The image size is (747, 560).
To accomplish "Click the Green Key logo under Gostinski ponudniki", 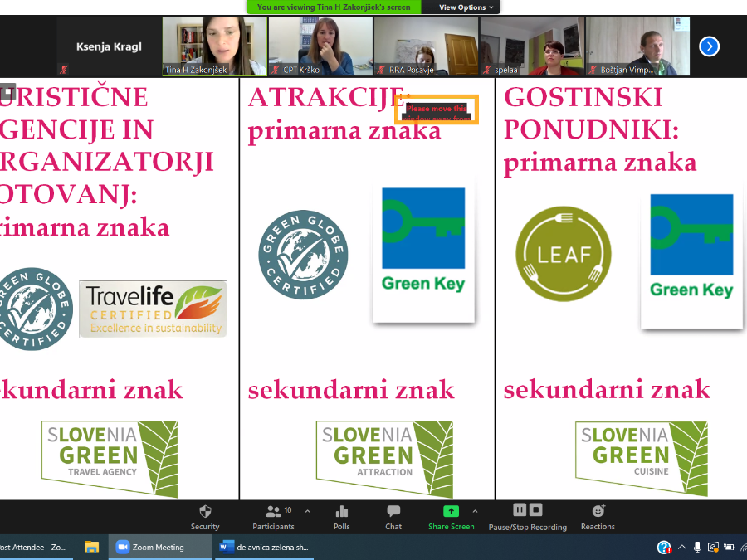I will [x=691, y=260].
